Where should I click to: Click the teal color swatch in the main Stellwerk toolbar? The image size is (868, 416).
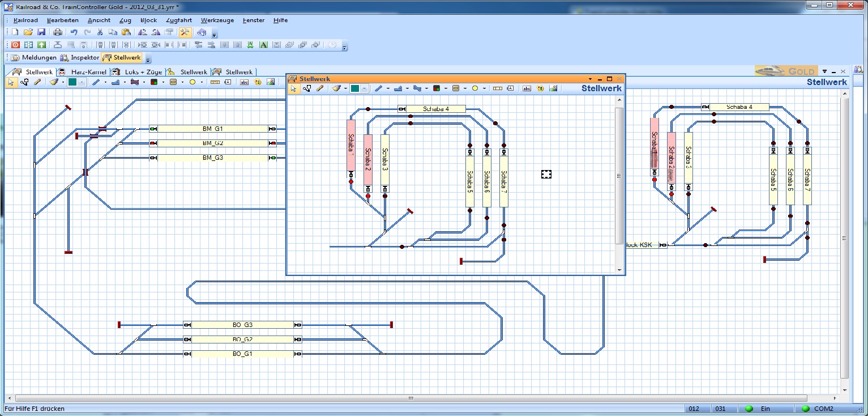72,82
